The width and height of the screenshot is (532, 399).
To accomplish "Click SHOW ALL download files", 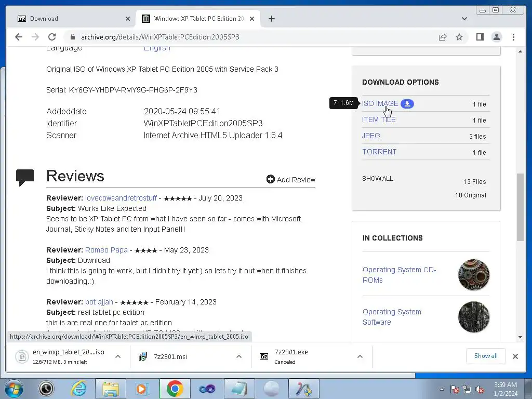I will coord(378,179).
